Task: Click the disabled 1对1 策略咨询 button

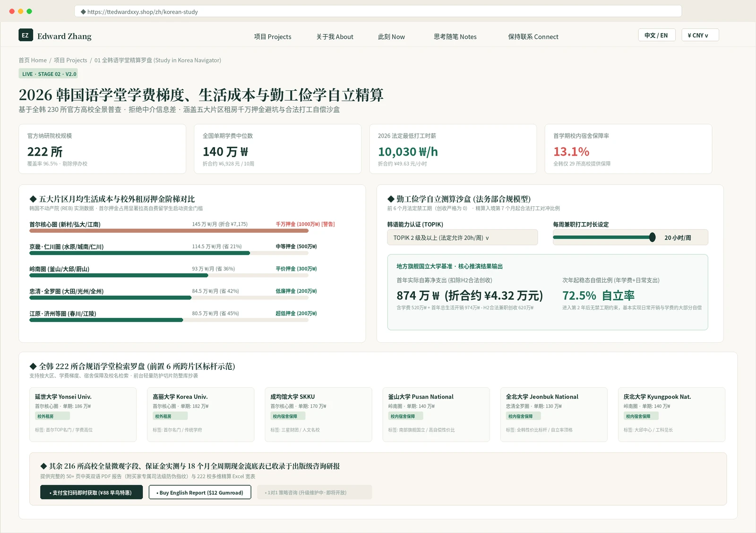Action: [x=315, y=492]
